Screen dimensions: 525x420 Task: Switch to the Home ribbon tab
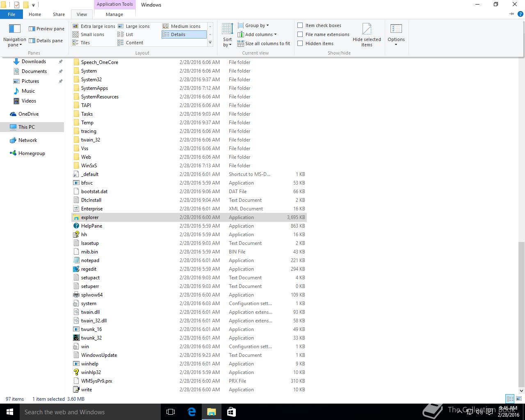[35, 14]
